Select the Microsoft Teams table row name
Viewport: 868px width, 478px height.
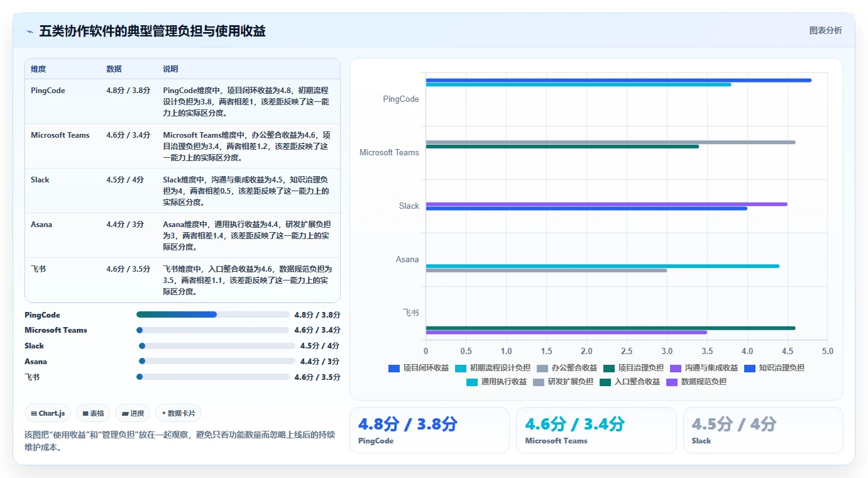tap(60, 135)
